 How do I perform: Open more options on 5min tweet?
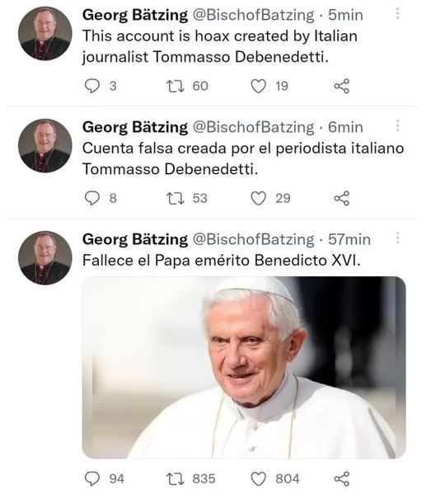tap(397, 13)
